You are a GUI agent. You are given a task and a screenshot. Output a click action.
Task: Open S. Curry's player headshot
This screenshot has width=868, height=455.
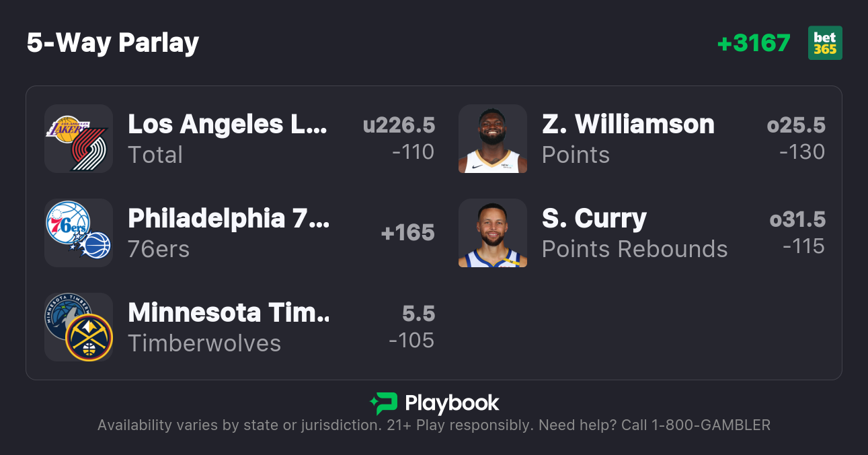tap(492, 233)
